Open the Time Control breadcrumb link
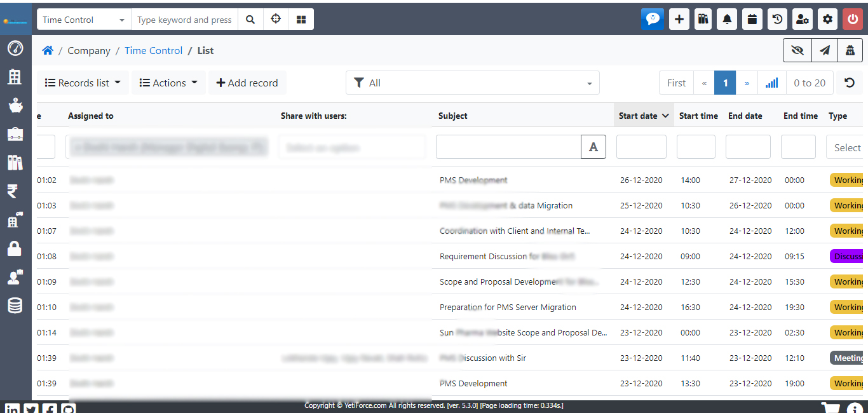868x413 pixels. coord(153,50)
